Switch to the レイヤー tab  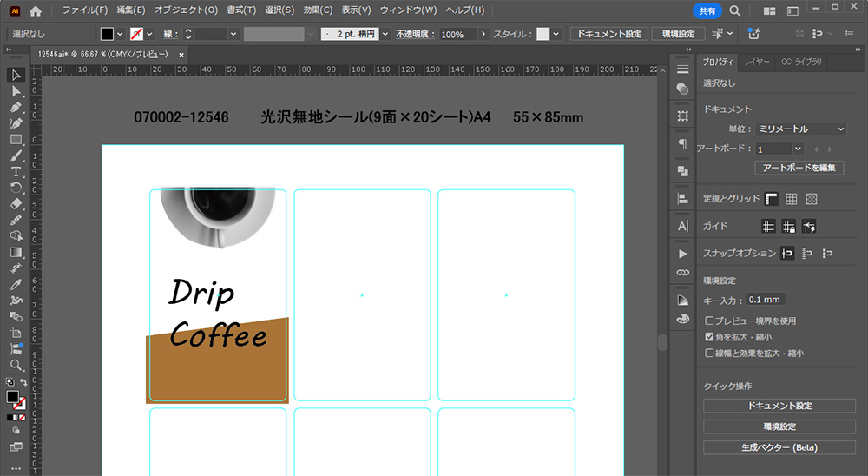(756, 62)
